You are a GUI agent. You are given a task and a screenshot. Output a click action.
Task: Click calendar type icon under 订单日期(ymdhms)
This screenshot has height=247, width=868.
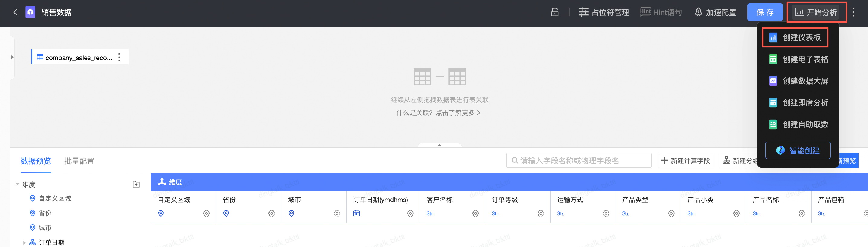tap(356, 214)
